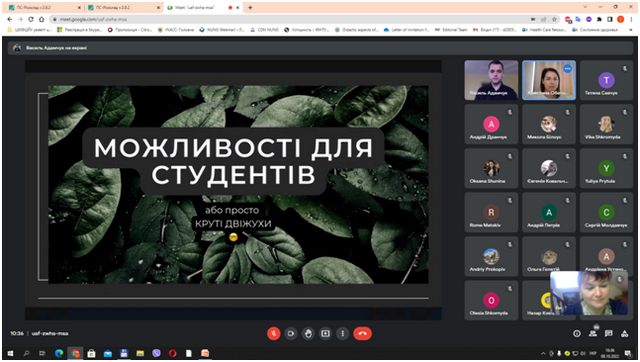The image size is (640, 362).
Task: Reload the page
Action: click(x=31, y=19)
